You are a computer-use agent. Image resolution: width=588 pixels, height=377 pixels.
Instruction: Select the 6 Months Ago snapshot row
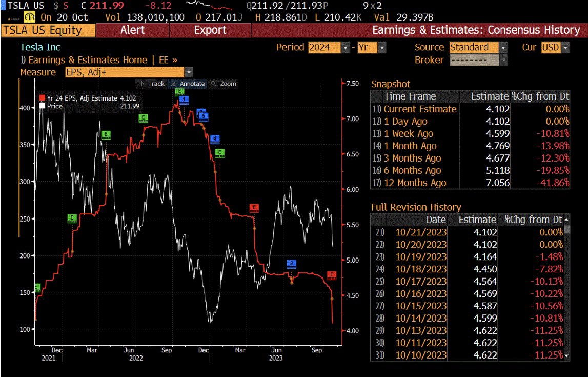470,171
